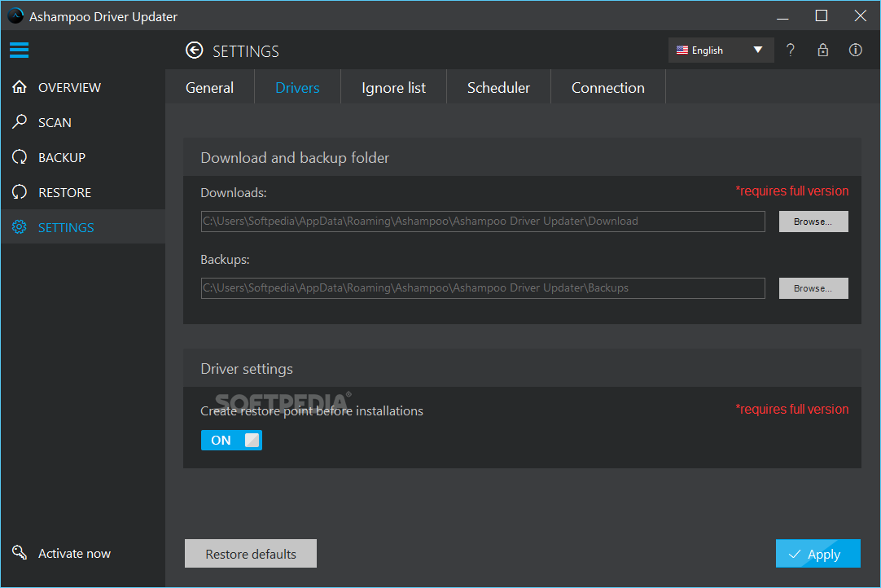Choose RESTORE label in the sidebar
The width and height of the screenshot is (881, 588).
[64, 192]
